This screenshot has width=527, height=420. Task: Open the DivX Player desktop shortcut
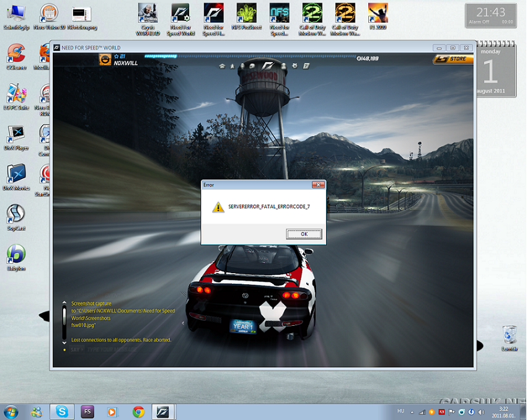click(17, 138)
